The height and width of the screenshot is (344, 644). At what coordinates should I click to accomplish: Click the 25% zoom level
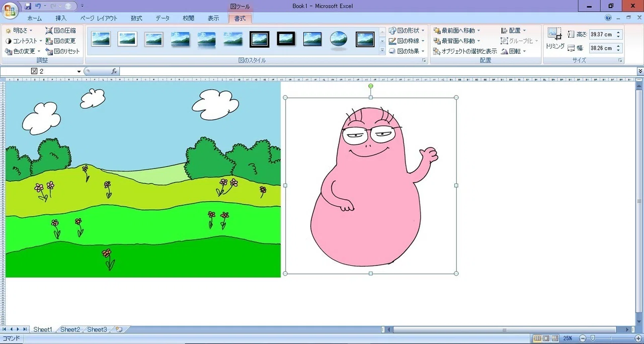(x=568, y=338)
